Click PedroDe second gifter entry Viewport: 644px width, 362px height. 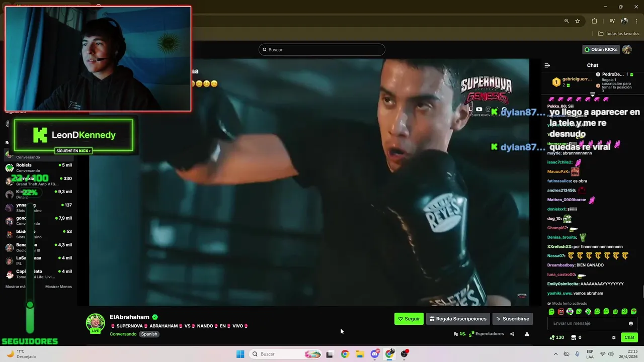(x=615, y=74)
